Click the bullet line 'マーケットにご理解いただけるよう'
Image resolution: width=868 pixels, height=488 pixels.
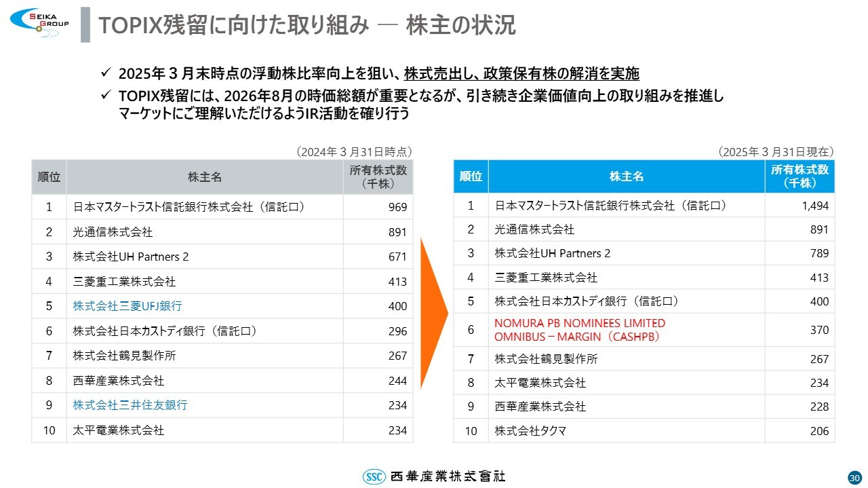(x=264, y=114)
